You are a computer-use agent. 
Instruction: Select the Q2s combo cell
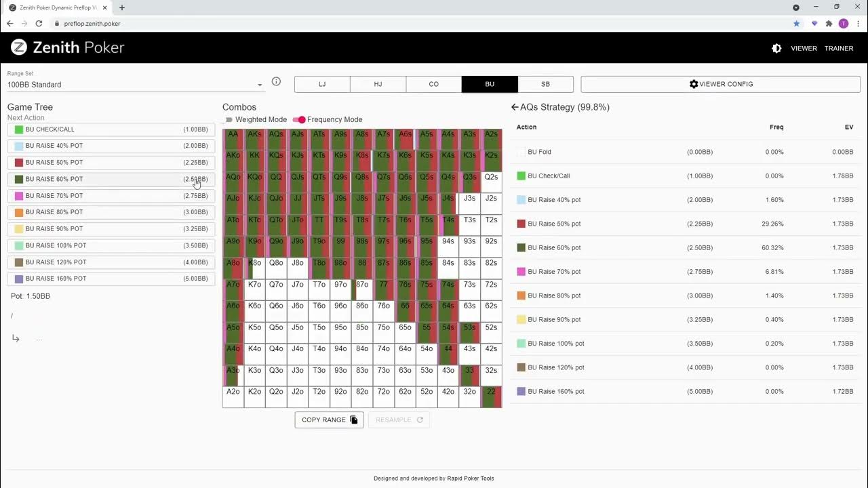(x=491, y=182)
